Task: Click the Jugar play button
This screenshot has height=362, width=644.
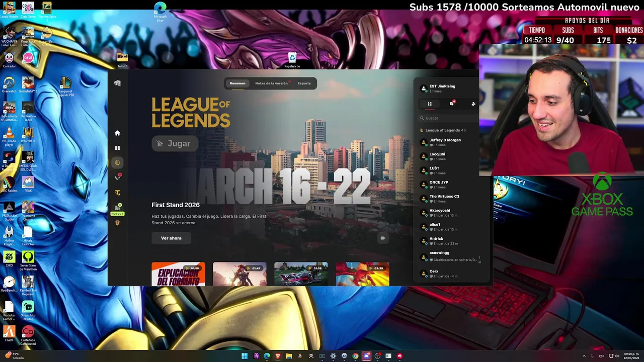Action: pyautogui.click(x=174, y=144)
